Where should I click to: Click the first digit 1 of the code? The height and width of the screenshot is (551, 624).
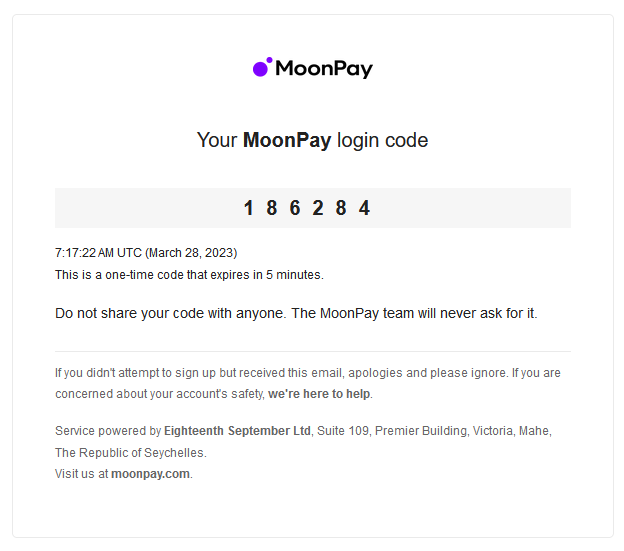(249, 208)
